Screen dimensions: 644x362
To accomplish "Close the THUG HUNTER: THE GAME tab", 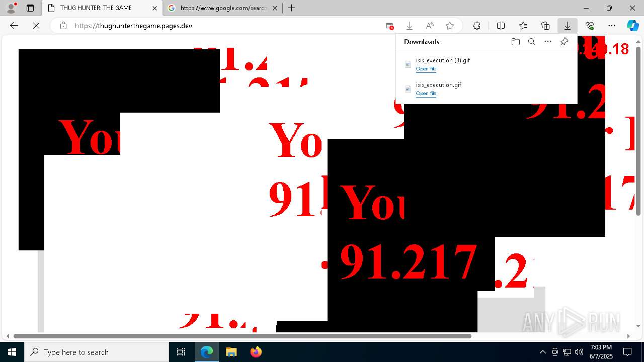I will (154, 8).
